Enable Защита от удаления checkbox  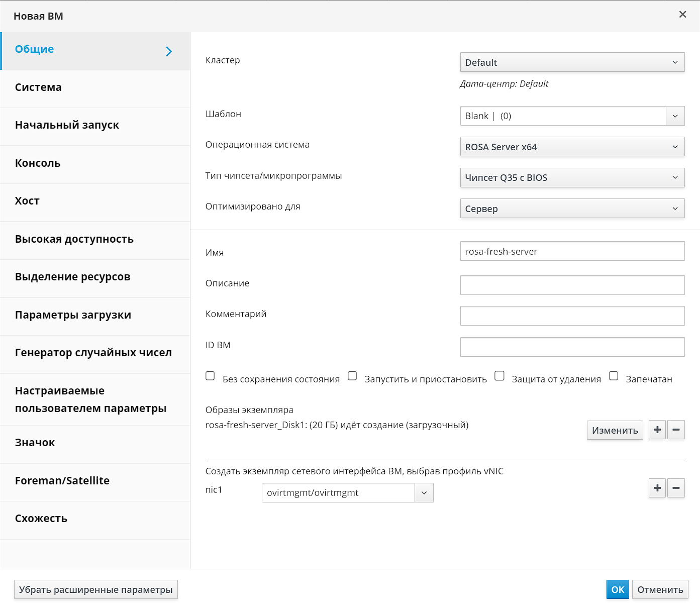click(499, 376)
